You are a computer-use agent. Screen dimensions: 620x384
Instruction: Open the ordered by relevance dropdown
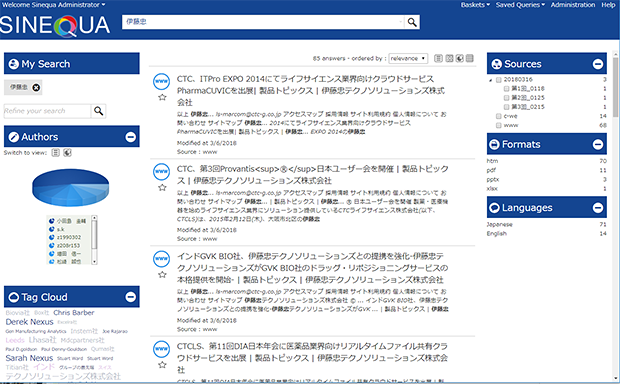coord(408,59)
